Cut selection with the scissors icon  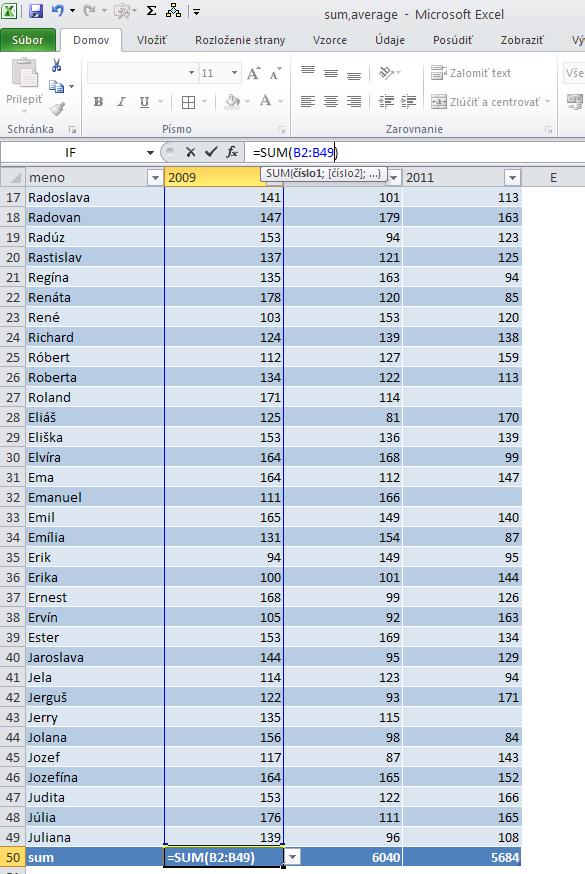click(56, 65)
